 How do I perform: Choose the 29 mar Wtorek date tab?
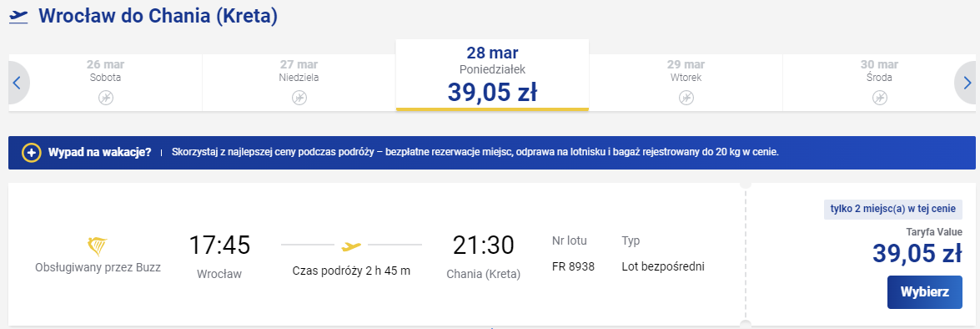(x=686, y=83)
